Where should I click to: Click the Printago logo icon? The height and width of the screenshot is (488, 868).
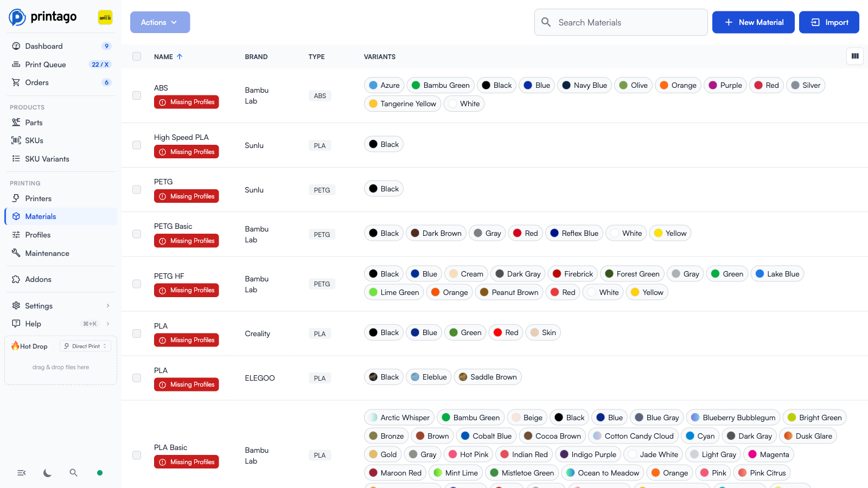pyautogui.click(x=17, y=17)
